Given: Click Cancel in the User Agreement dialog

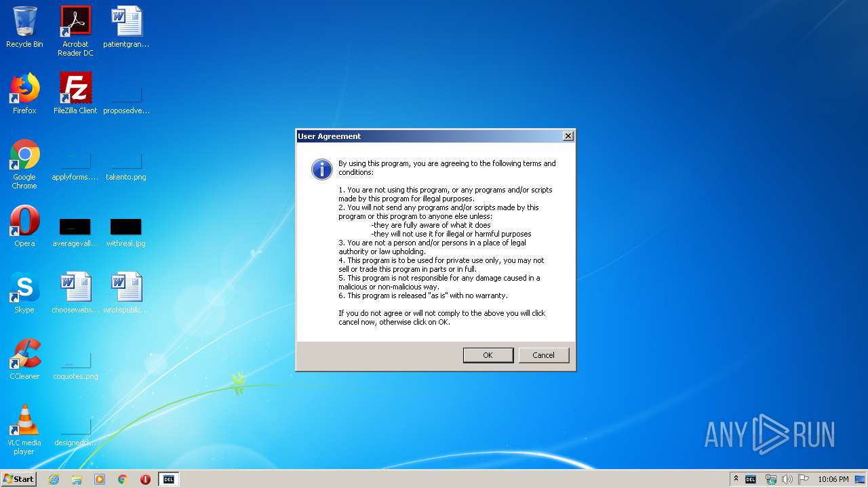Looking at the screenshot, I should pos(543,355).
